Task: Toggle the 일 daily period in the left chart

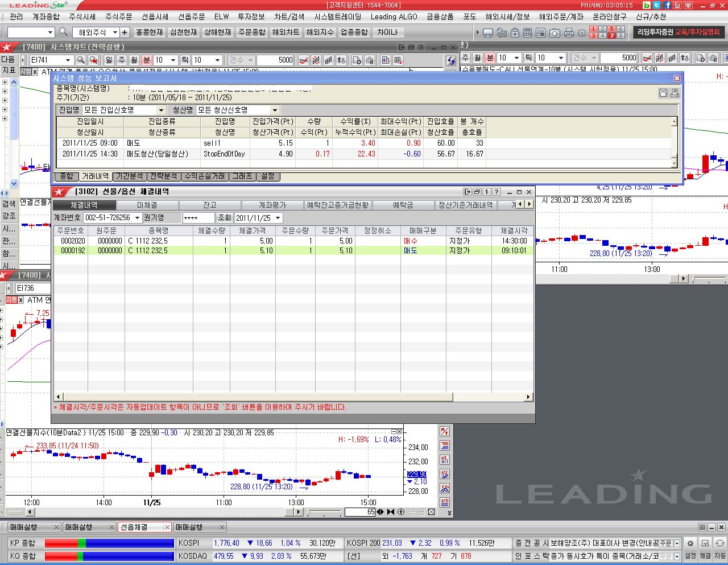Action: pos(109,60)
